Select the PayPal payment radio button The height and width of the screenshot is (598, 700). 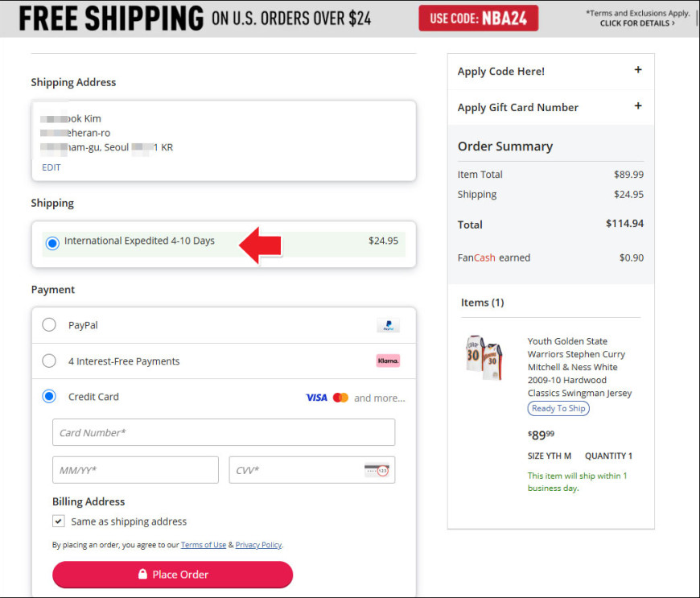click(x=49, y=325)
